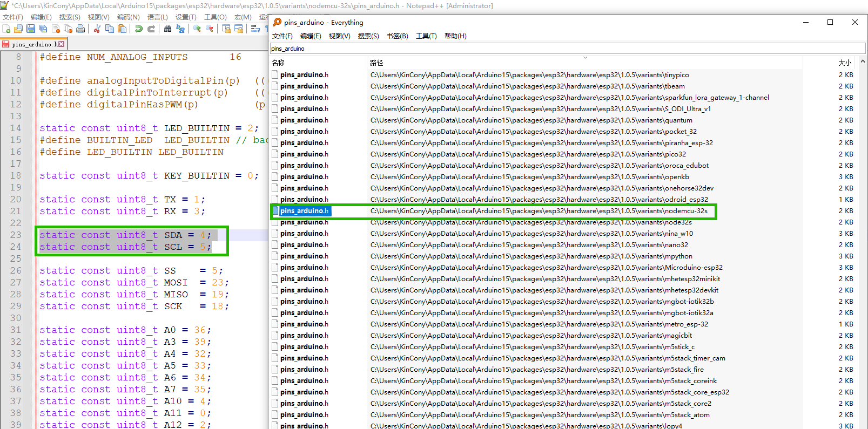The height and width of the screenshot is (429, 868).
Task: Click the Print icon in the toolbar
Action: (x=80, y=29)
